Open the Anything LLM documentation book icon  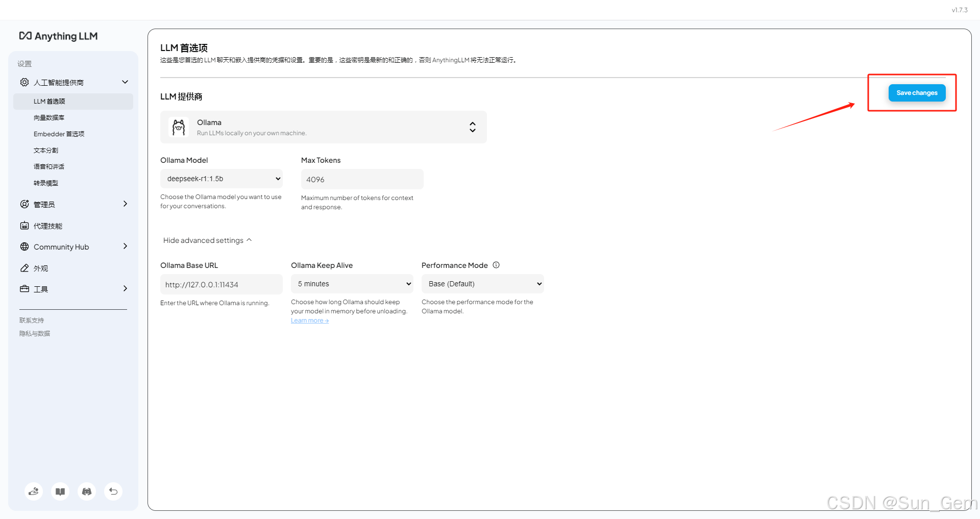(60, 491)
